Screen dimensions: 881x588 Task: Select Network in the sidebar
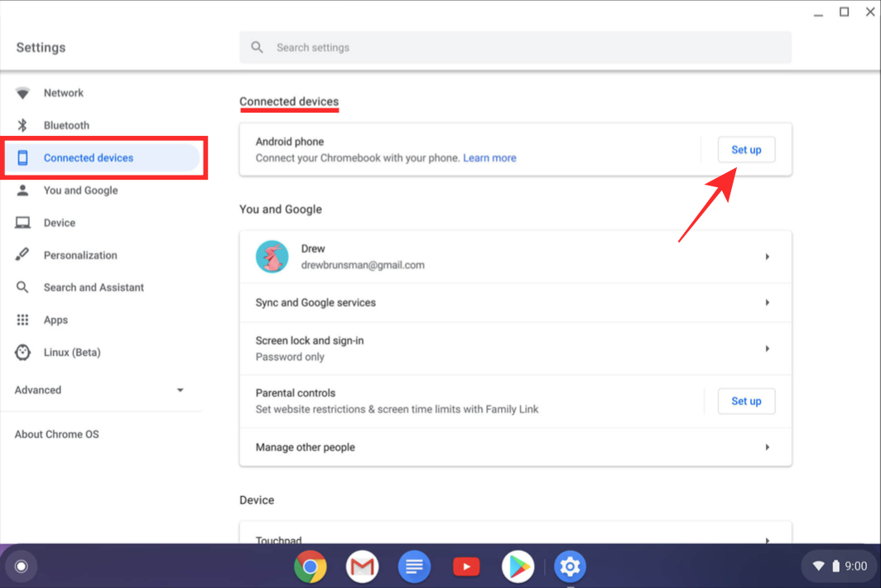(x=64, y=94)
